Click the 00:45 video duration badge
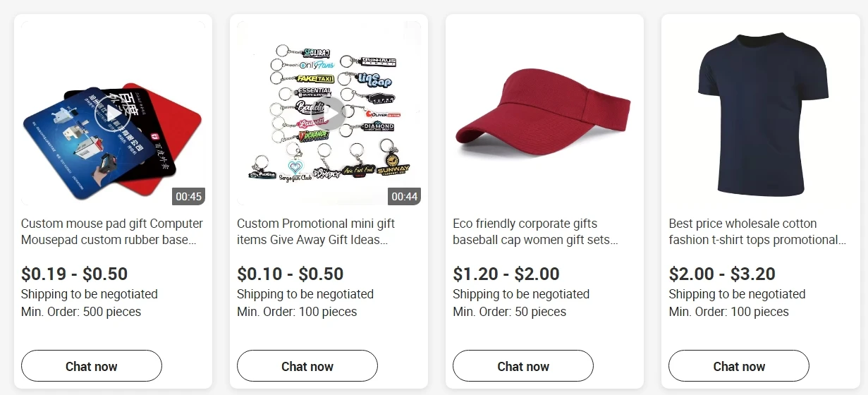 189,196
